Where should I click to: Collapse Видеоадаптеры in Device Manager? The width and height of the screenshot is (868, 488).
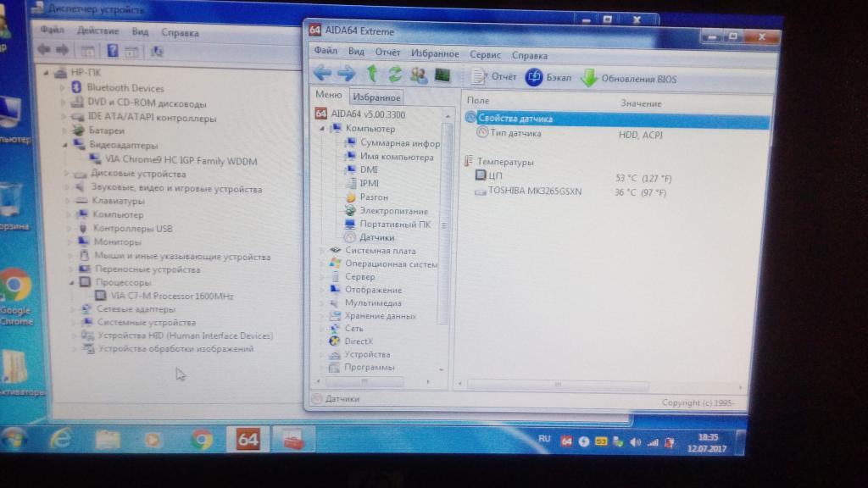pyautogui.click(x=64, y=145)
